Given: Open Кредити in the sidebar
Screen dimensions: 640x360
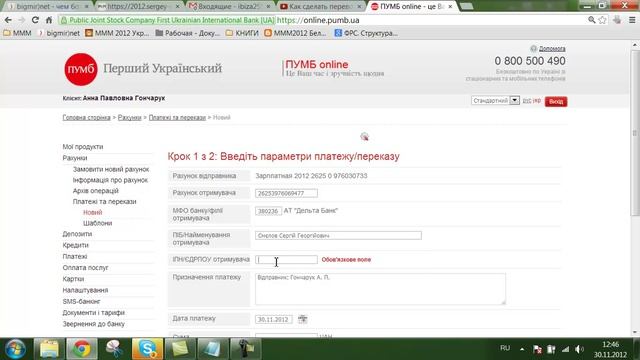Looking at the screenshot, I should click(x=76, y=245).
